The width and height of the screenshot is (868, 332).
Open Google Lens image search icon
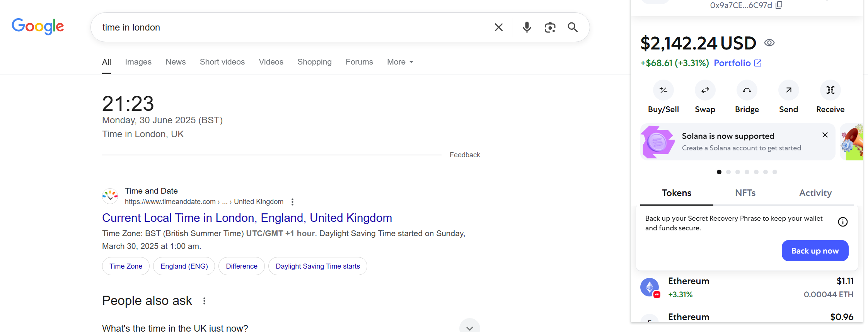click(x=550, y=27)
